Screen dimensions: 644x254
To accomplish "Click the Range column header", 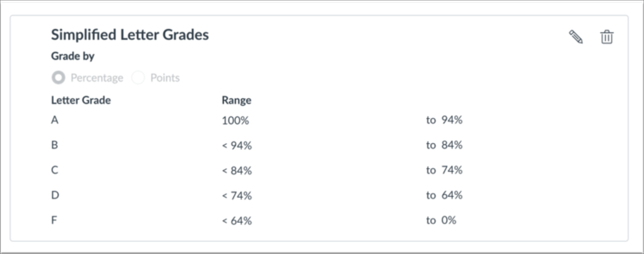I will [236, 100].
